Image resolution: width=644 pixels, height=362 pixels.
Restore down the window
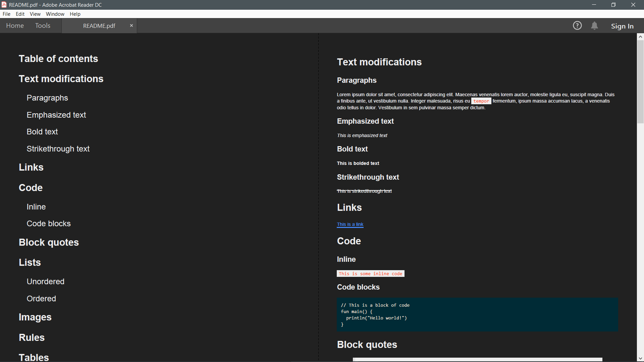point(613,5)
